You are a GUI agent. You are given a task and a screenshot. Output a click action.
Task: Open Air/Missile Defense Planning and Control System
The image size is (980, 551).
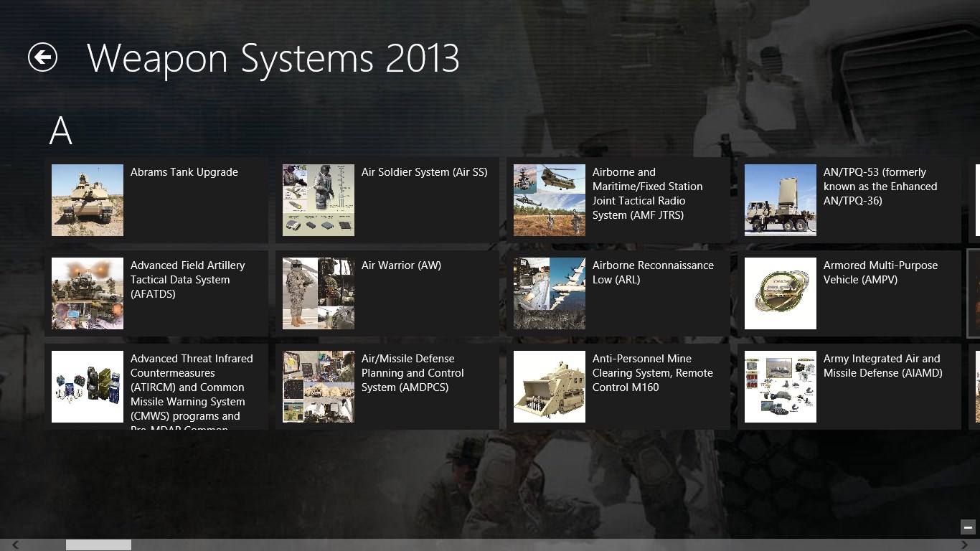click(x=388, y=386)
